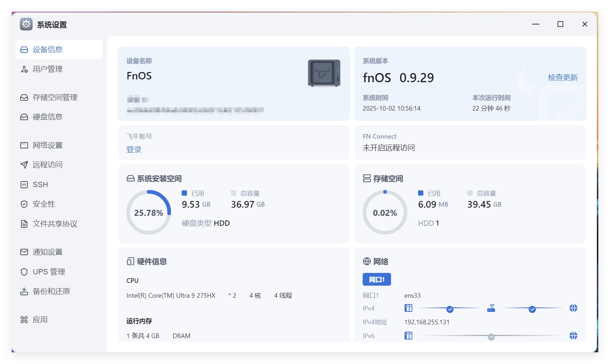This screenshot has width=610, height=364.
Task: Click the notification settings envelope icon
Action: point(24,252)
